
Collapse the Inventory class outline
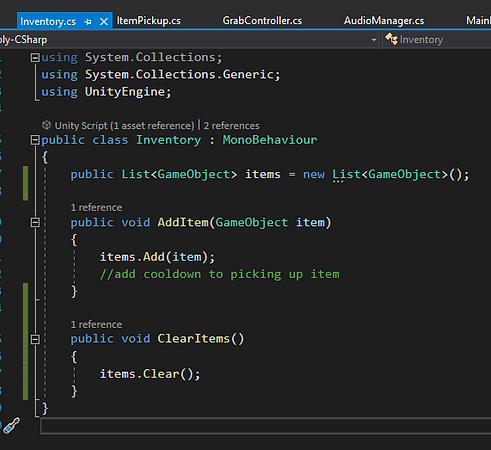click(35, 140)
